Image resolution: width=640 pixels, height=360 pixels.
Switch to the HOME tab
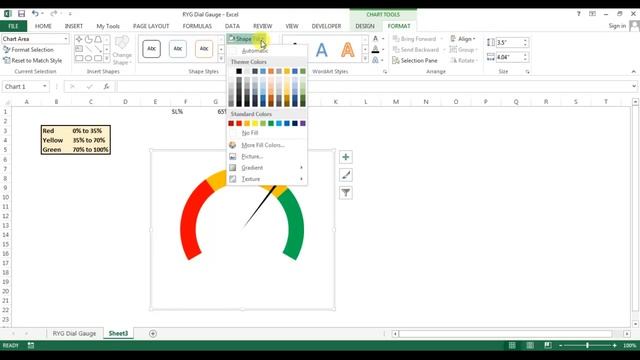click(43, 26)
